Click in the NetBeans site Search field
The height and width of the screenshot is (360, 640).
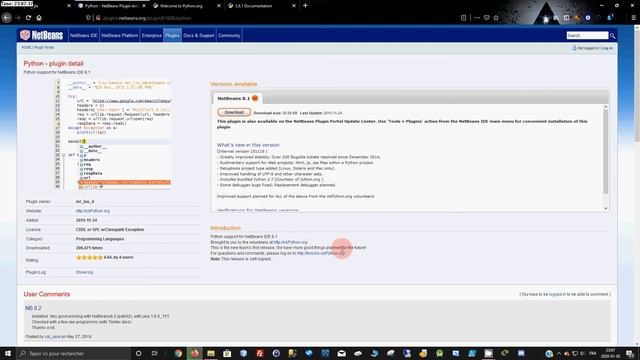click(587, 36)
